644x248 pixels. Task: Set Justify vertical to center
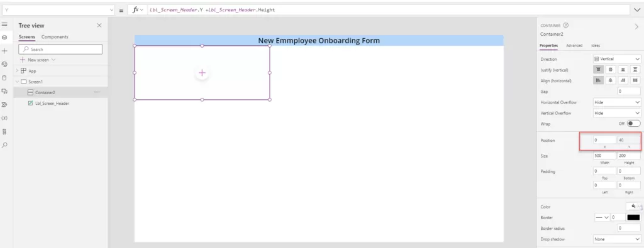coord(611,70)
